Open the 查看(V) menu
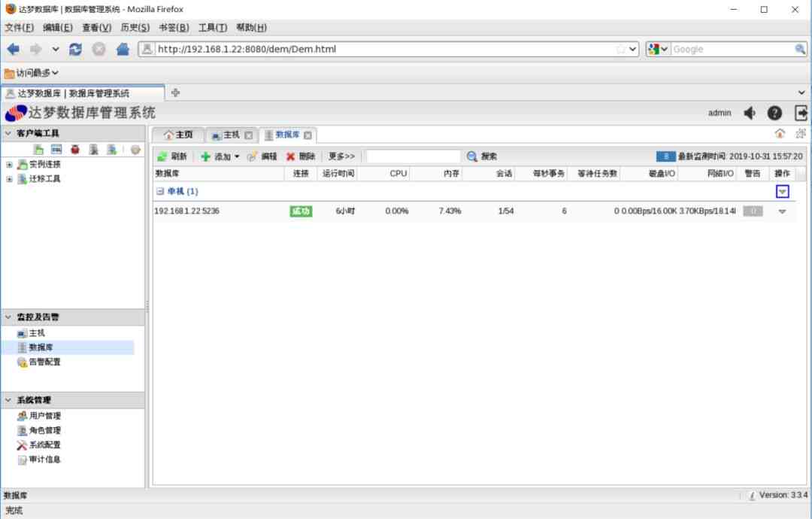This screenshot has width=812, height=519. pos(97,27)
